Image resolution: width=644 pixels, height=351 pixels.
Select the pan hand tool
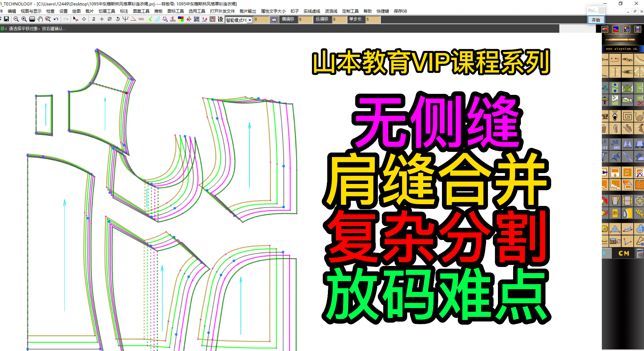pyautogui.click(x=40, y=19)
